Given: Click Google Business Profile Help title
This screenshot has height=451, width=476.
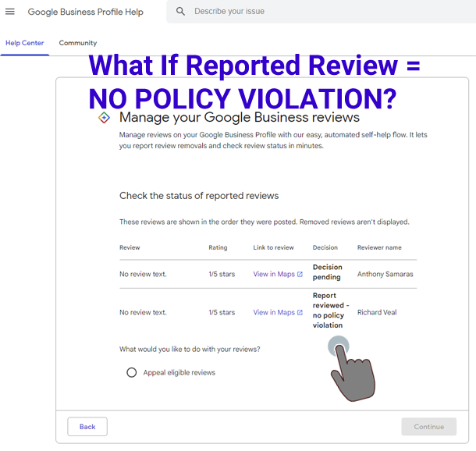Looking at the screenshot, I should (86, 12).
